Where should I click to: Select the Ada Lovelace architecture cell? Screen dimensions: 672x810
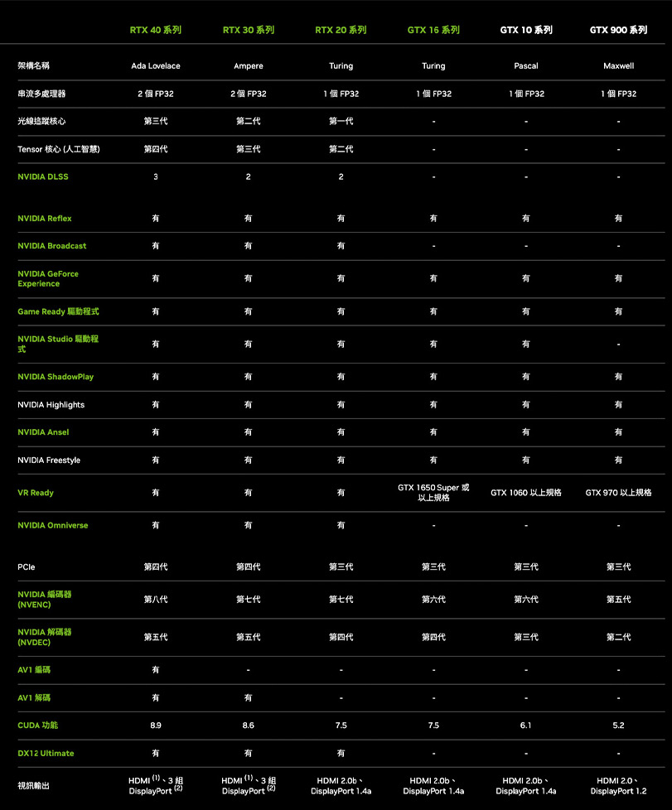(156, 65)
